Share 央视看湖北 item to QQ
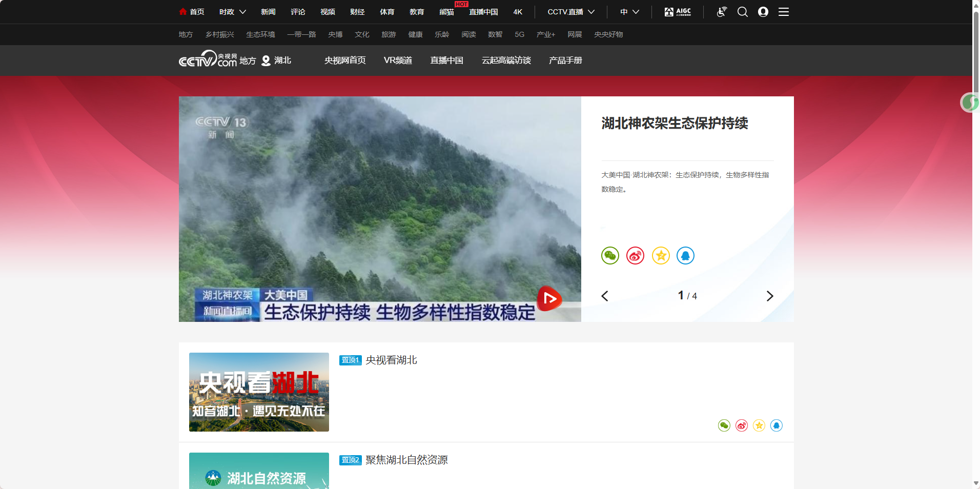Screen dimensions: 980x489 777,425
